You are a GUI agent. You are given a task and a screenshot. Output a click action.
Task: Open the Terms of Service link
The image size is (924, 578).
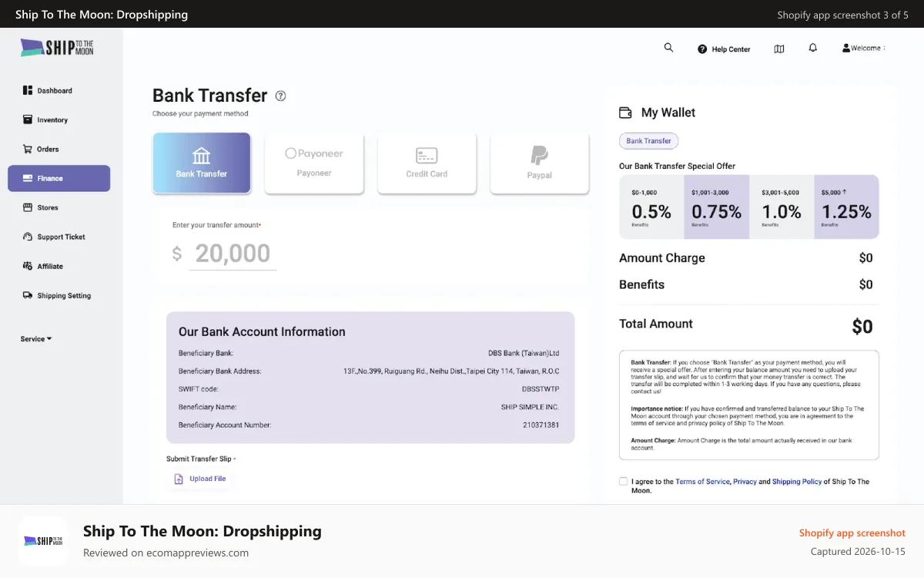click(702, 482)
